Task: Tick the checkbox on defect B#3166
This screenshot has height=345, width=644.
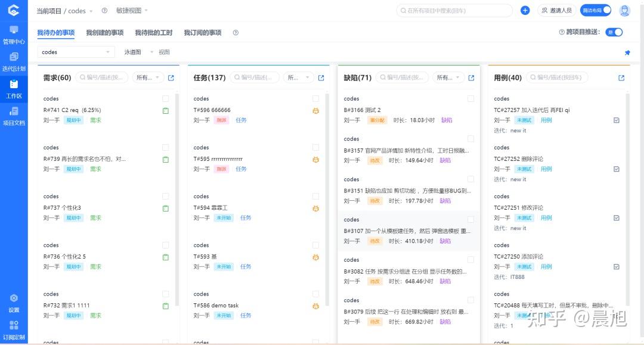Action: pyautogui.click(x=470, y=99)
